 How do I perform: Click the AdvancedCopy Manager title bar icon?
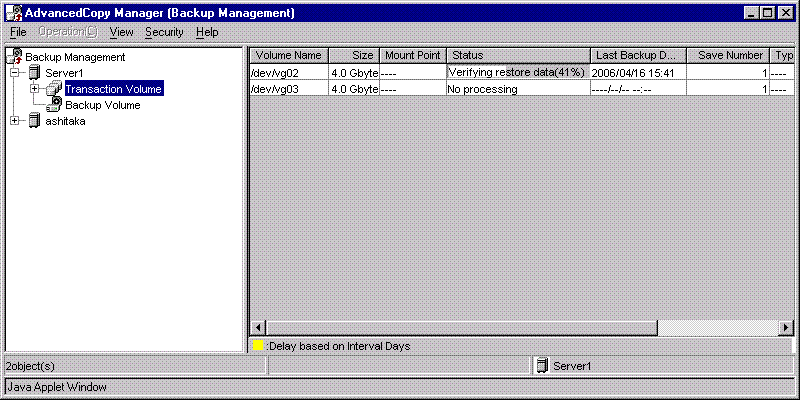14,13
